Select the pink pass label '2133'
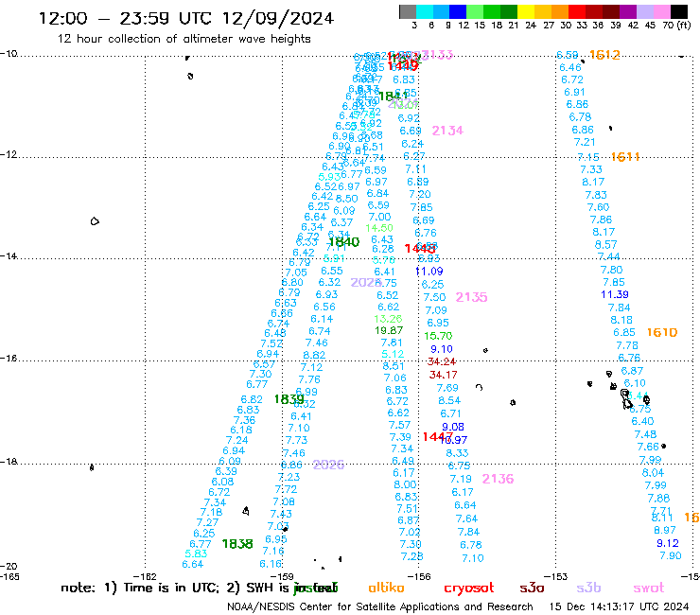The image size is (700, 615). 437,55
